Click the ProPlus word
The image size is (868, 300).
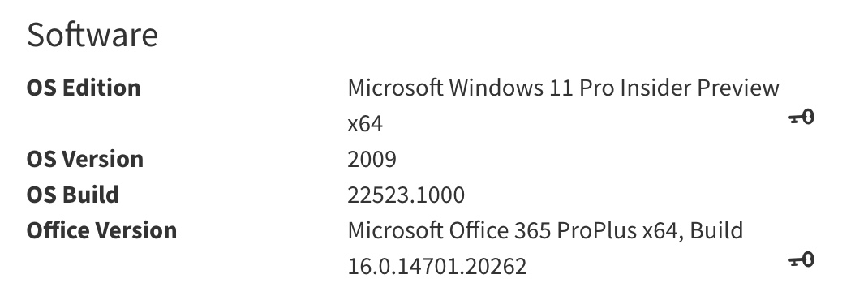click(x=597, y=229)
